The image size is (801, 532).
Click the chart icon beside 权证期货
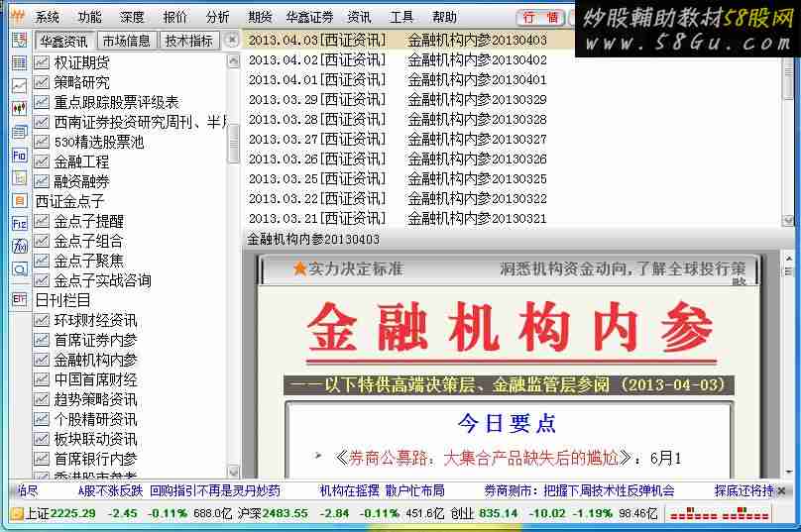[x=42, y=62]
